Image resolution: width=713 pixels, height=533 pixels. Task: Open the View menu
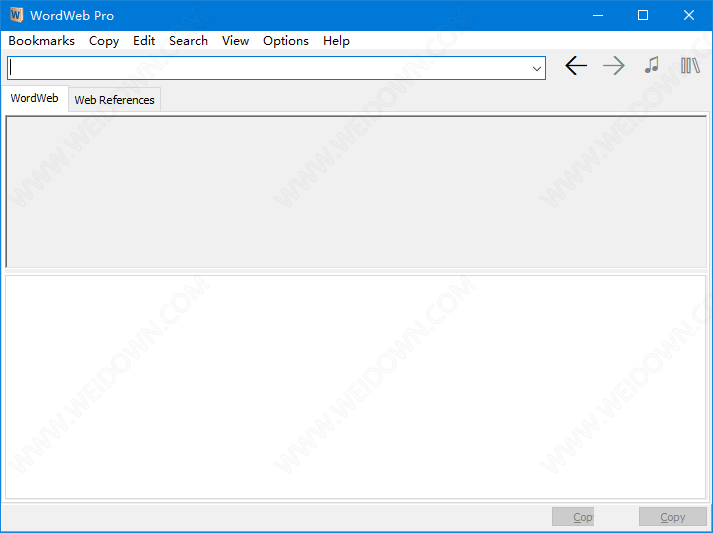coord(235,41)
